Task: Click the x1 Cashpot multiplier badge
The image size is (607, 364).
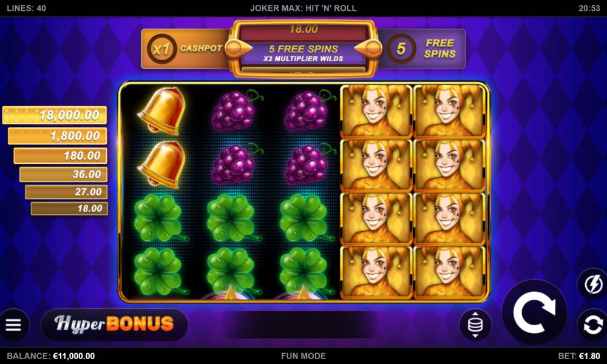Action: click(x=161, y=49)
